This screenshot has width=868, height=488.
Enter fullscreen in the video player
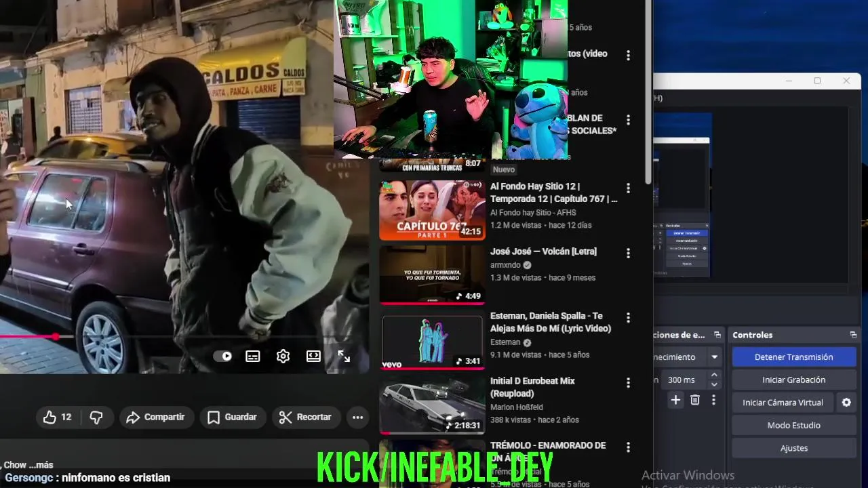(344, 356)
